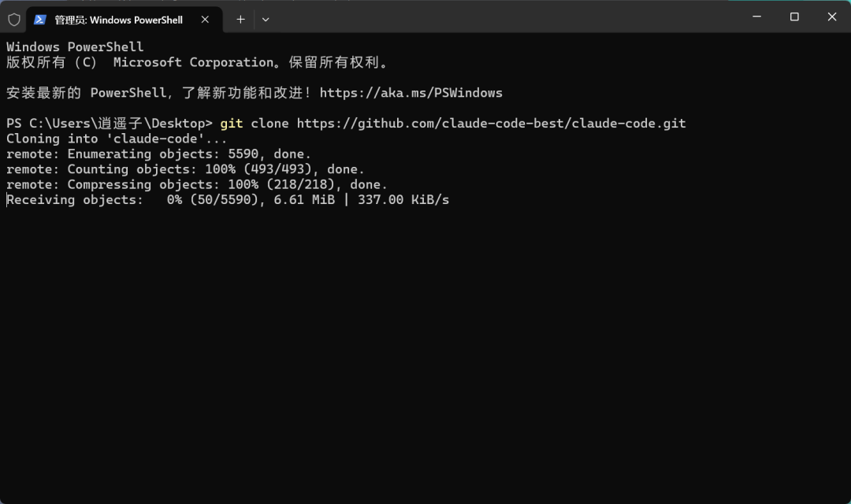This screenshot has height=504, width=851.
Task: Click the PowerShell icon on the tab
Action: click(x=39, y=20)
